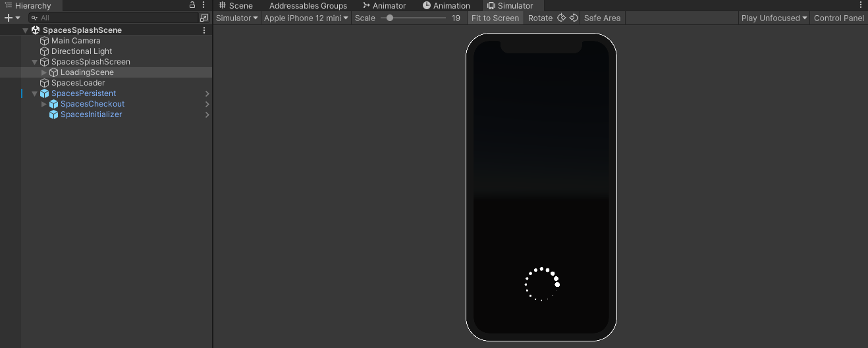Image resolution: width=868 pixels, height=348 pixels.
Task: Adjust the Scale slider handle
Action: (390, 18)
